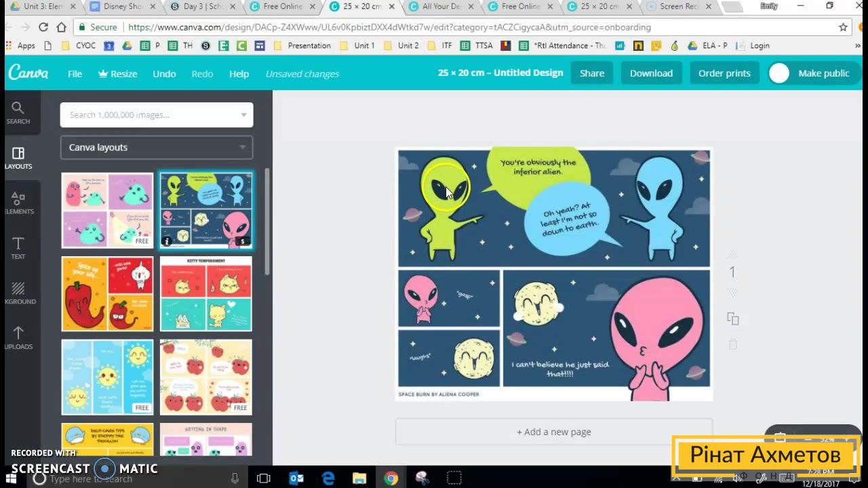Image resolution: width=868 pixels, height=488 pixels.
Task: Open the CYOC bookmark folder
Action: 79,45
